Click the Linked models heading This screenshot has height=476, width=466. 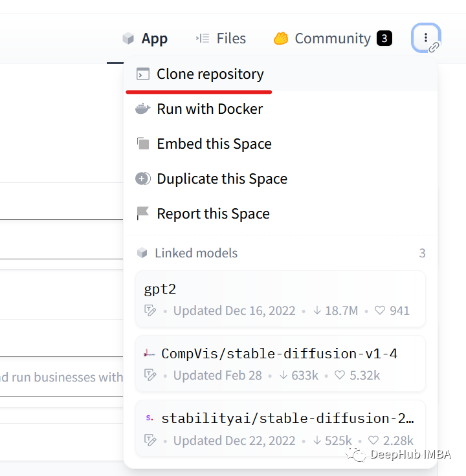[x=196, y=253]
